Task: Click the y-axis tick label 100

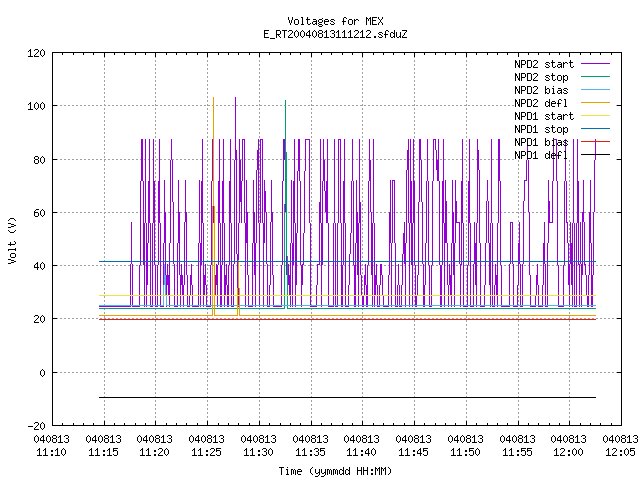Action: (x=36, y=106)
